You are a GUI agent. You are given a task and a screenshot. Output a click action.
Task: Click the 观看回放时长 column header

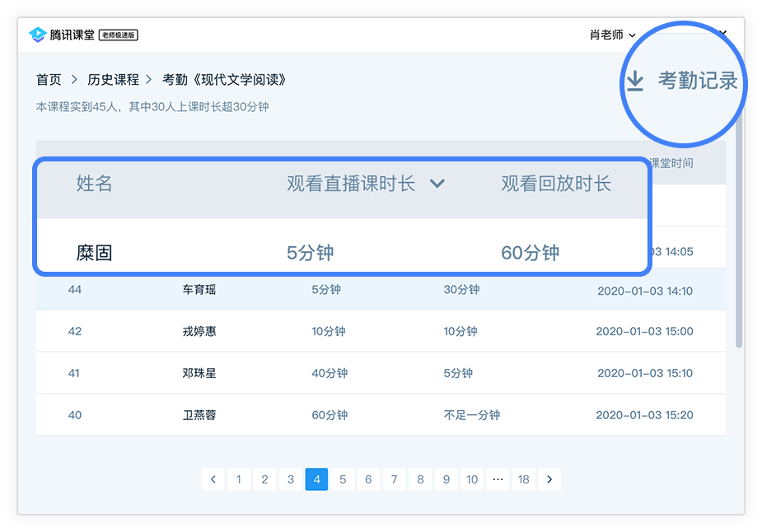tap(556, 184)
